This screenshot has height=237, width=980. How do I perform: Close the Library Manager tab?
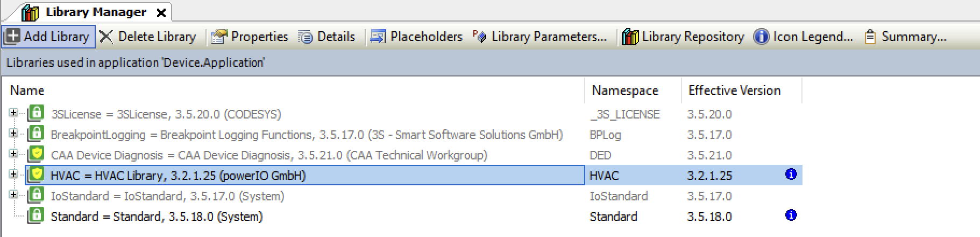(x=161, y=13)
